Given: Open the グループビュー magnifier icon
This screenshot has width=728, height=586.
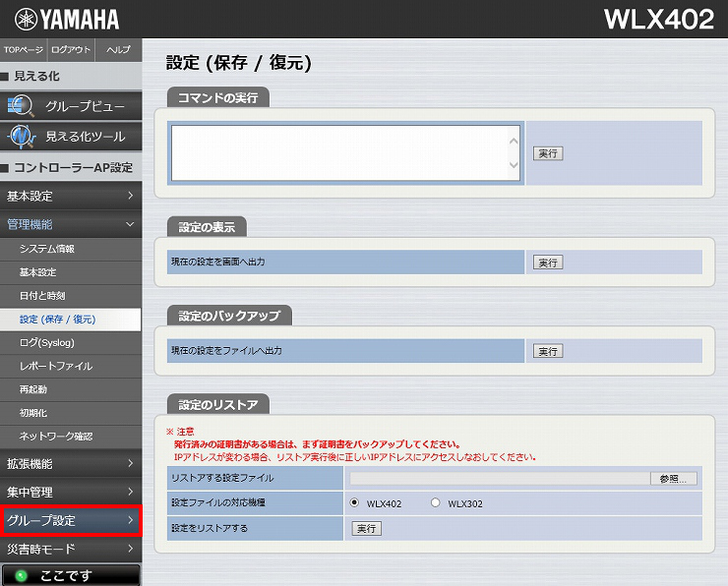Looking at the screenshot, I should tap(21, 106).
